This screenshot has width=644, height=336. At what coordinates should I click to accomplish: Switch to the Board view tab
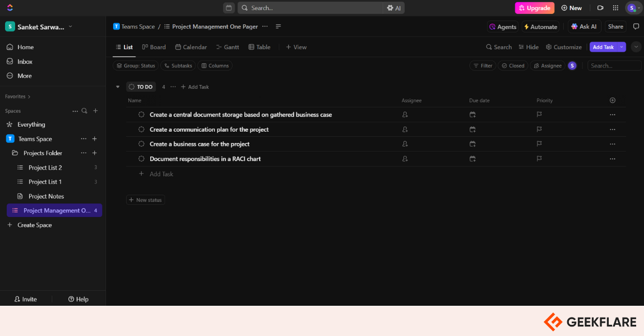154,47
